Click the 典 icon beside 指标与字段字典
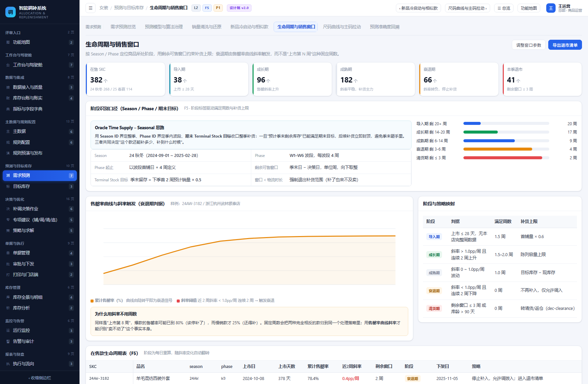This screenshot has height=384, width=588. (8, 109)
